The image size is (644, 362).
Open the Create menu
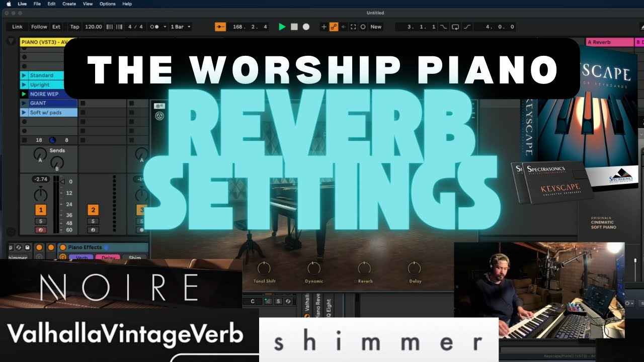(69, 4)
